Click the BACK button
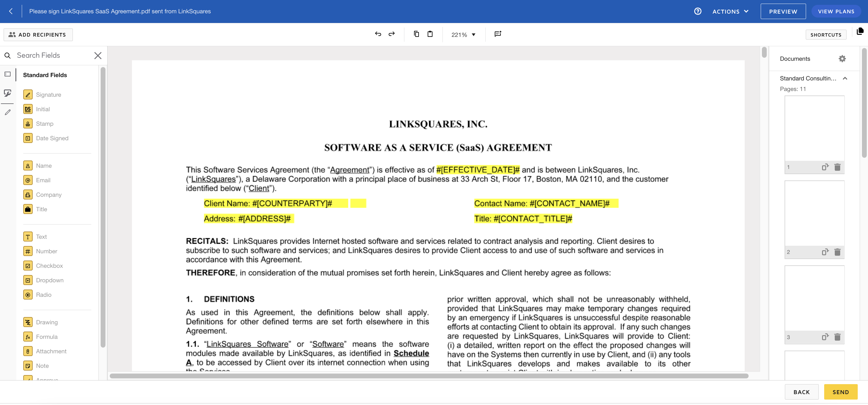The height and width of the screenshot is (405, 868). coord(801,392)
